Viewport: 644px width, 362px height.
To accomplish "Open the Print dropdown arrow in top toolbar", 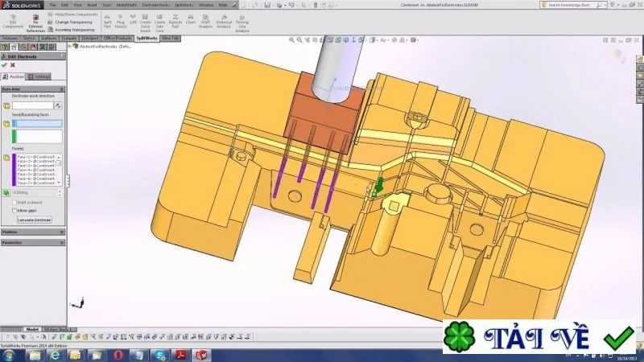I will 285,5.
